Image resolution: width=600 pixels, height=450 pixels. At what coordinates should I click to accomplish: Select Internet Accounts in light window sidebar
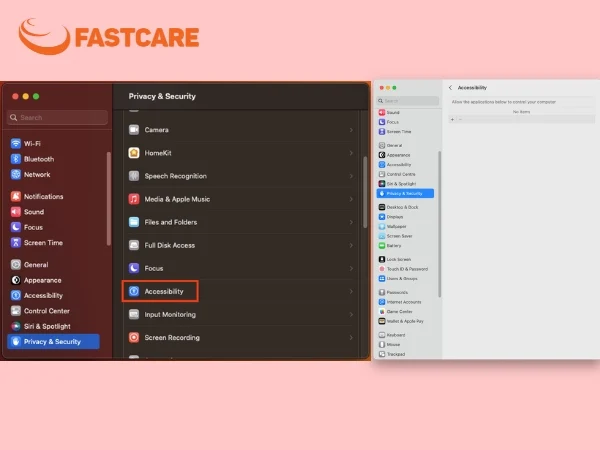click(400, 302)
